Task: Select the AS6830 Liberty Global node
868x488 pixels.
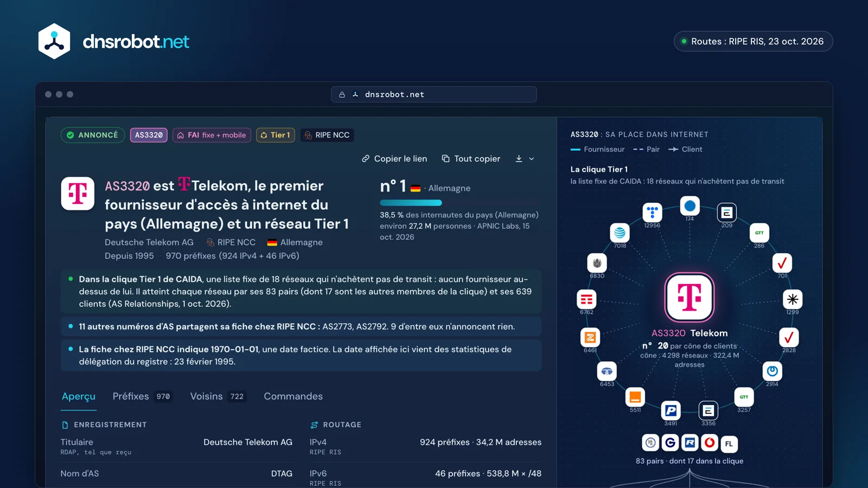Action: tap(597, 263)
